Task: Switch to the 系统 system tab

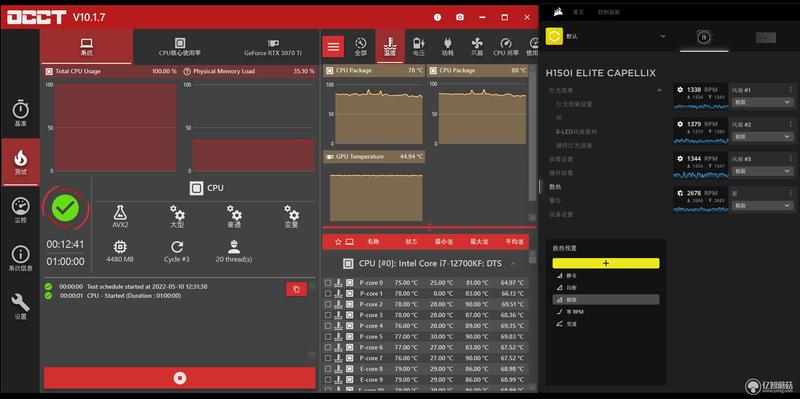Action: click(x=86, y=46)
